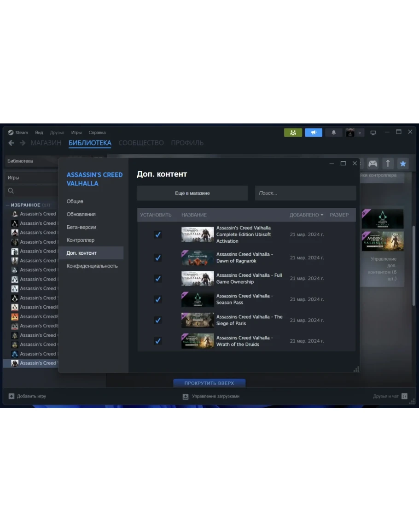Open the Магазин main tab
This screenshot has height=532, width=419.
coord(46,143)
